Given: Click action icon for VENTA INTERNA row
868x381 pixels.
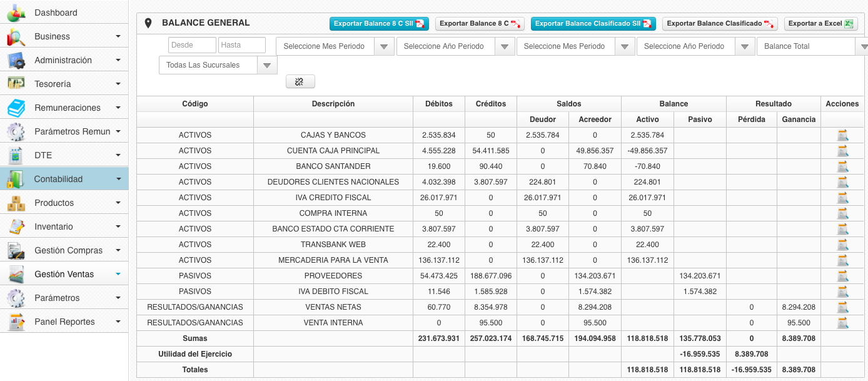Looking at the screenshot, I should 842,323.
